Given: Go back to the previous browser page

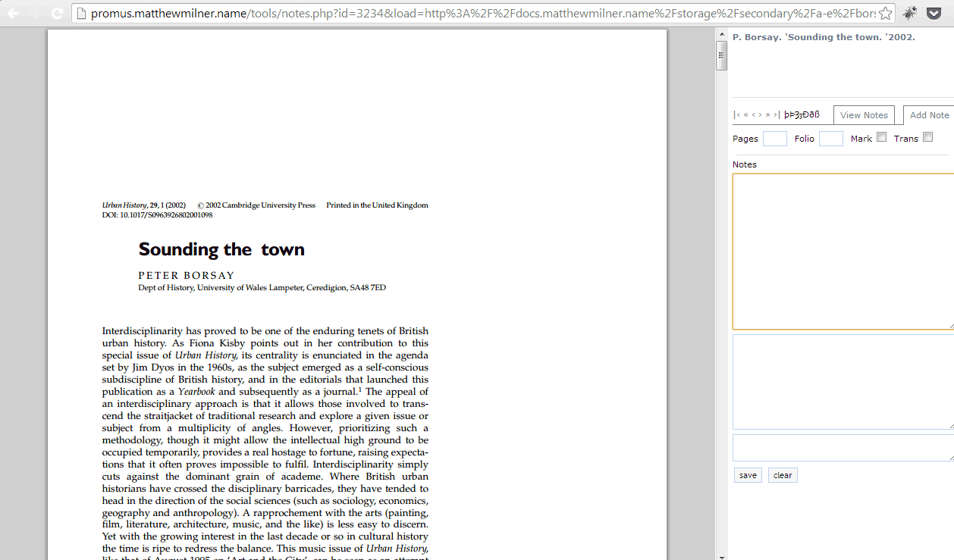Looking at the screenshot, I should point(14,13).
